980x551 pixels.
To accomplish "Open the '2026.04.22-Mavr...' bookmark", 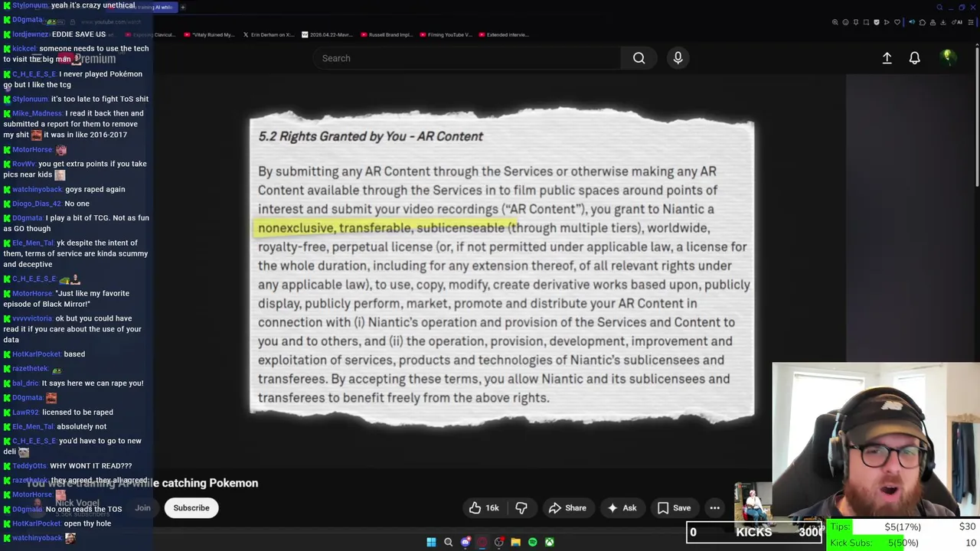I will 326,34.
